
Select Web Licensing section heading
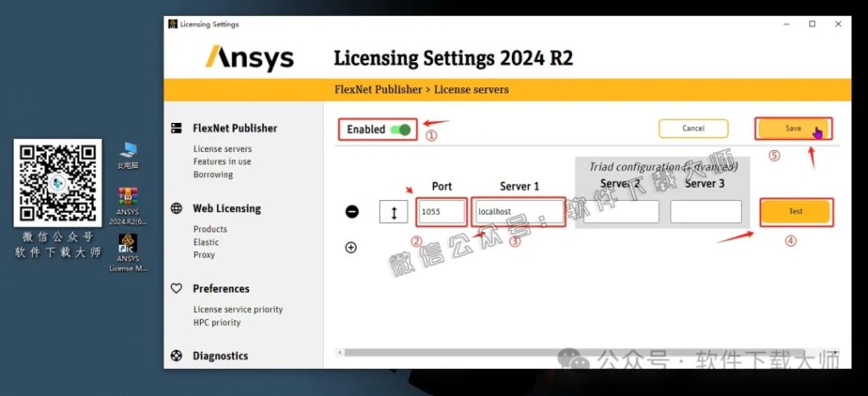pyautogui.click(x=226, y=209)
